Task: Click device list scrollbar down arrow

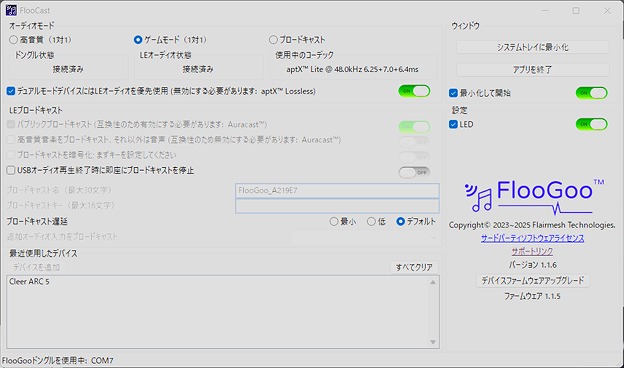Action: pos(433,342)
